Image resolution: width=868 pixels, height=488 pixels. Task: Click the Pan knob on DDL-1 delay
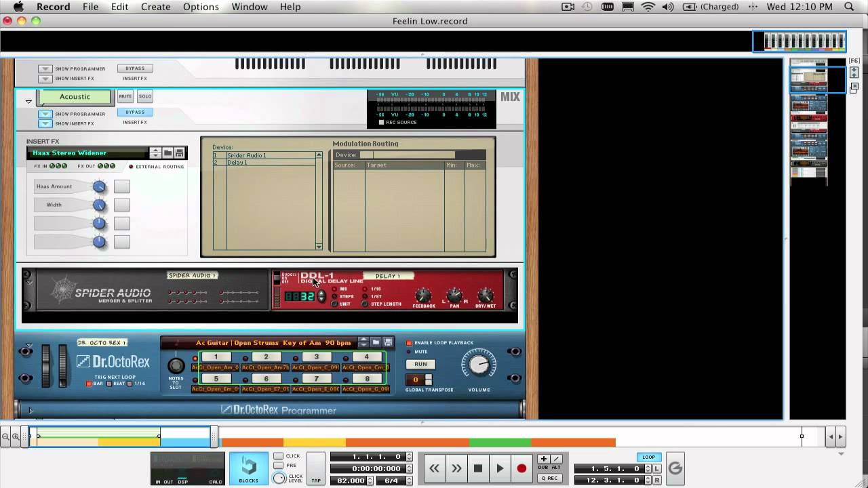(454, 296)
